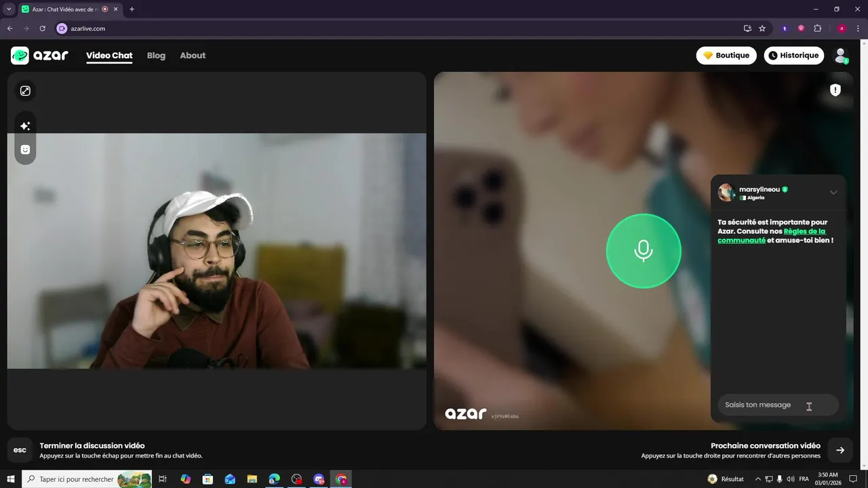Click the esc end chat button
Viewport: 868px width, 488px height.
click(20, 450)
